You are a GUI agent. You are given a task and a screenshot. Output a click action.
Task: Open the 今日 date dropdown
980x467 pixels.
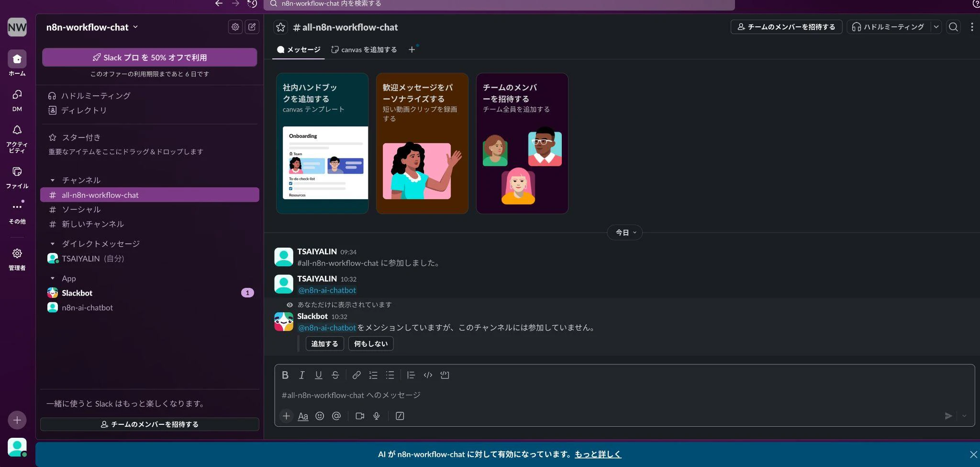[625, 233]
